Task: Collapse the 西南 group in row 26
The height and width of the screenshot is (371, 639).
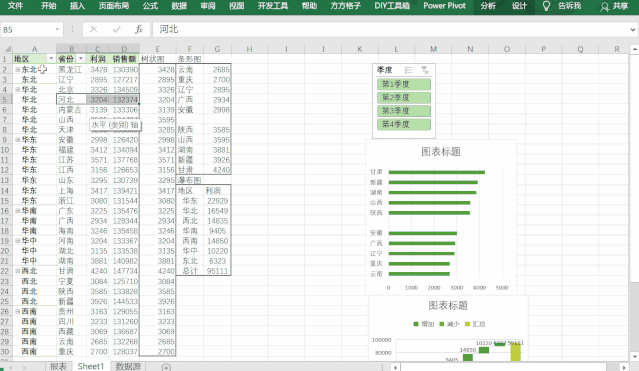Action: [x=18, y=311]
